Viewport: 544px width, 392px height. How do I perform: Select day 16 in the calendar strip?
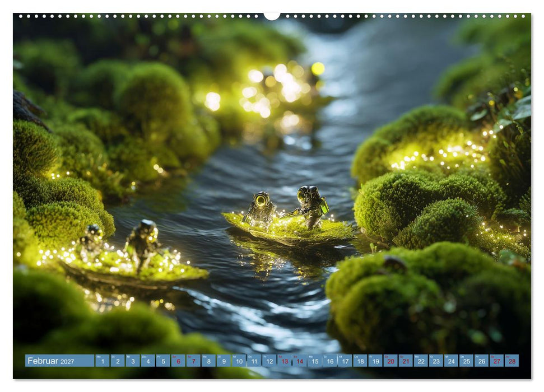pyautogui.click(x=330, y=361)
